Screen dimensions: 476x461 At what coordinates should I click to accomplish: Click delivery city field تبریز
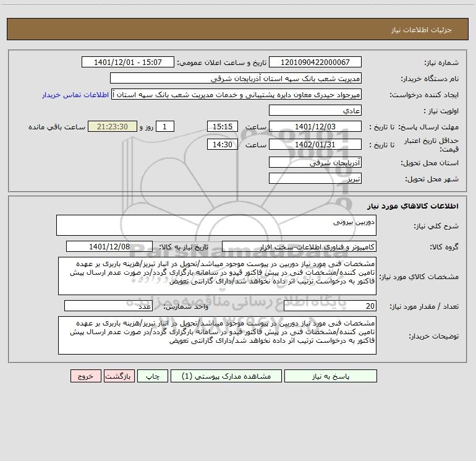point(315,178)
